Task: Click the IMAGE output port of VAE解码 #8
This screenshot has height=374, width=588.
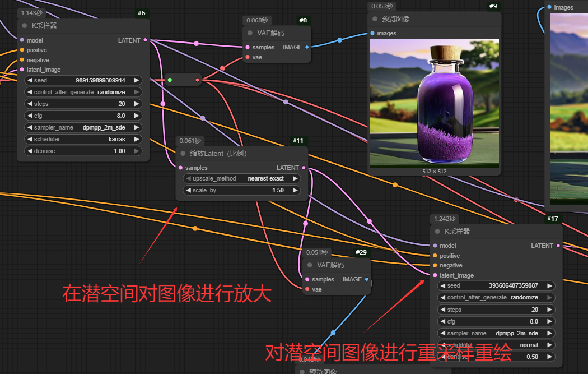Action: (306, 48)
